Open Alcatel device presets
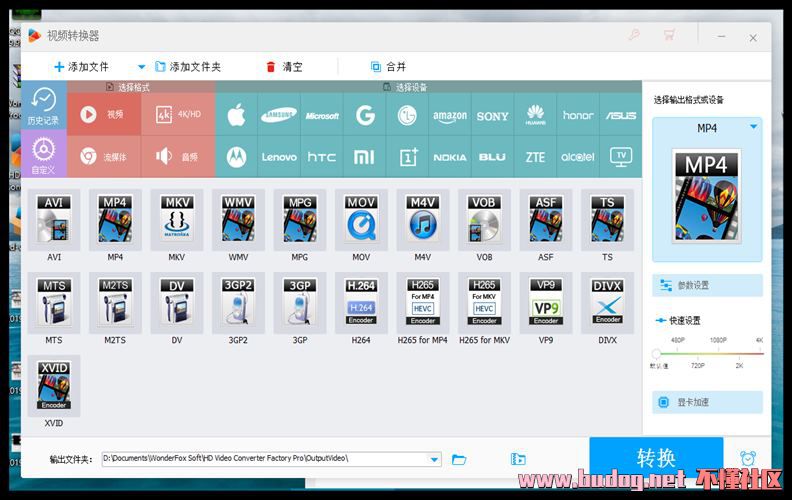This screenshot has height=500, width=792. 578,157
